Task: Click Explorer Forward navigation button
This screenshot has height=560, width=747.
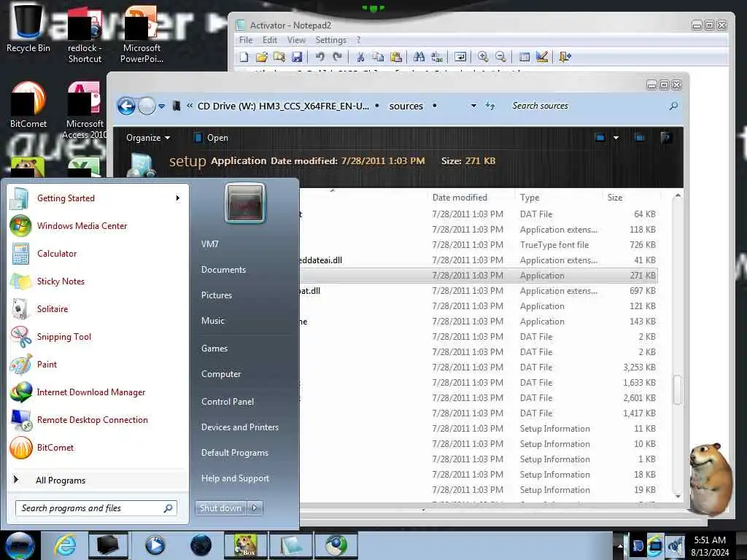Action: click(x=147, y=106)
